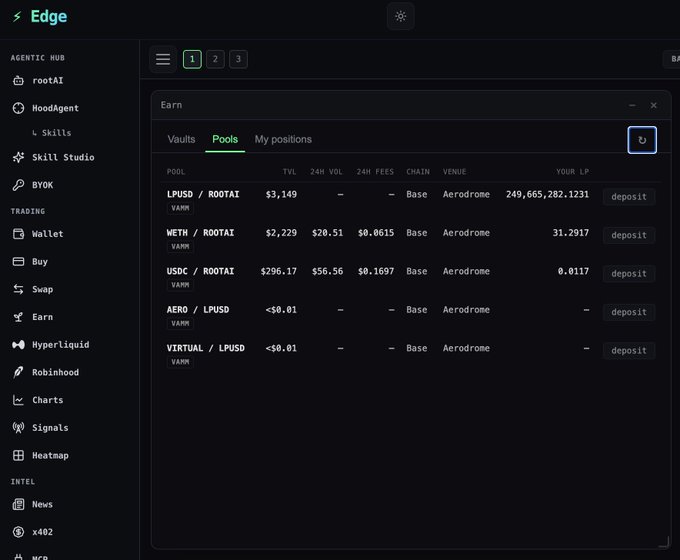Switch to workspace 3
The width and height of the screenshot is (680, 560).
click(238, 59)
